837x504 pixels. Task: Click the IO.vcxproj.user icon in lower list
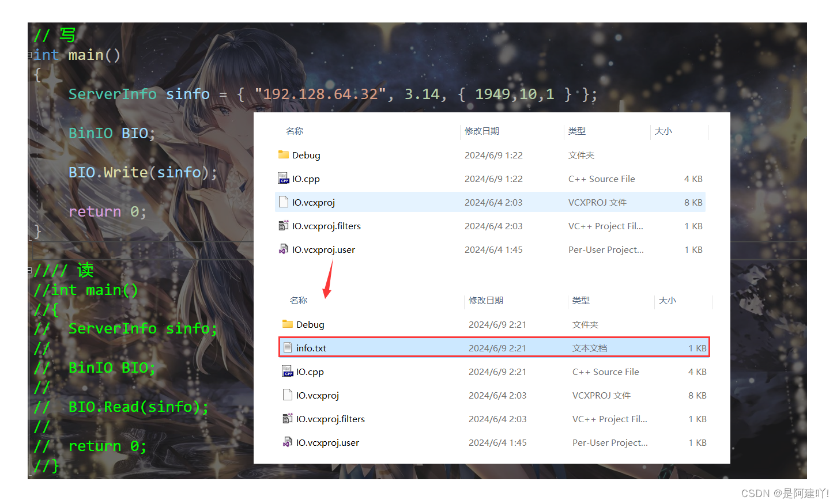[x=287, y=442]
